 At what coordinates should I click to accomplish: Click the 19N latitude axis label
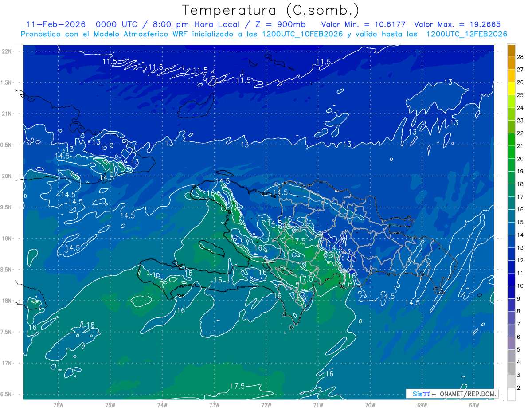[7, 239]
